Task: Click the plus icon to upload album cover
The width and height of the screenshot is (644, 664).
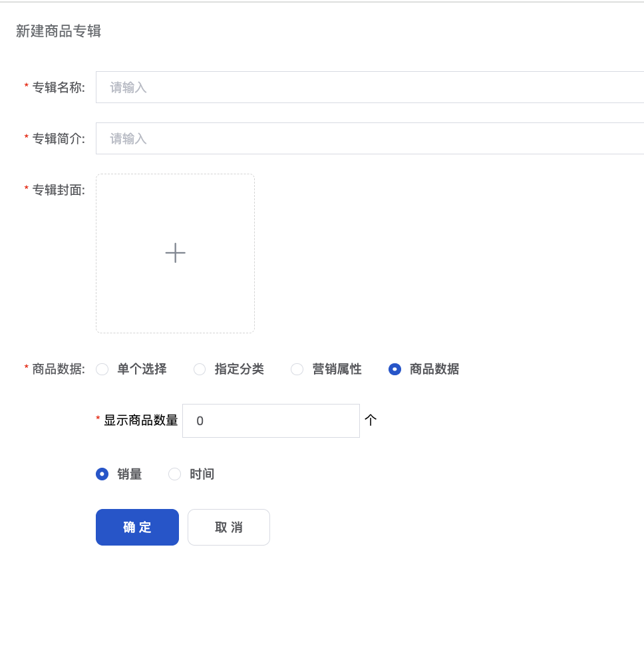Action: coord(175,253)
